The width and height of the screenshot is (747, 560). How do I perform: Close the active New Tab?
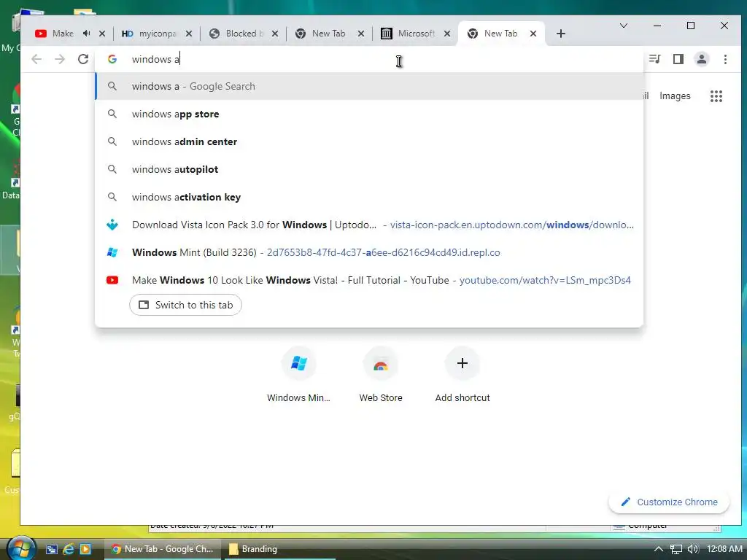(533, 34)
